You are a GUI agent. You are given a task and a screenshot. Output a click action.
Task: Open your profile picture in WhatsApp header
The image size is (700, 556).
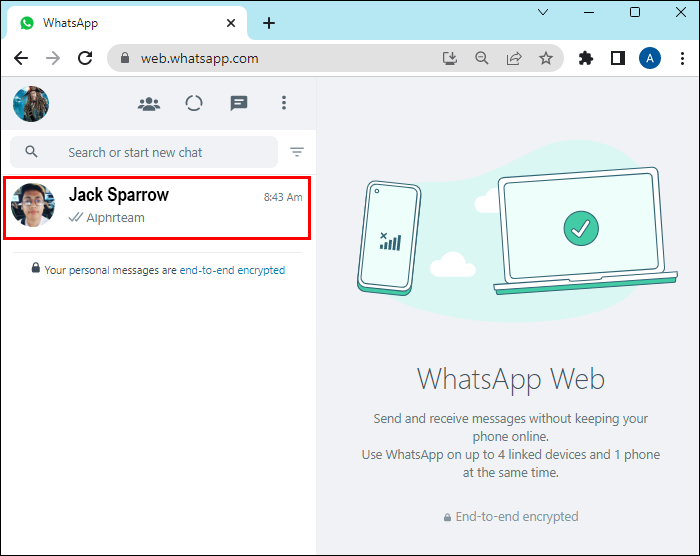tap(31, 104)
